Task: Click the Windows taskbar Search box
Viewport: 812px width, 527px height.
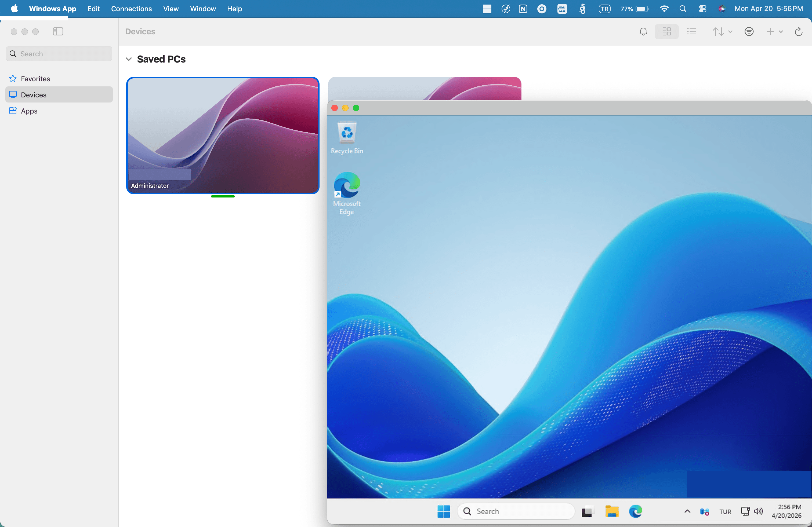Action: 516,511
